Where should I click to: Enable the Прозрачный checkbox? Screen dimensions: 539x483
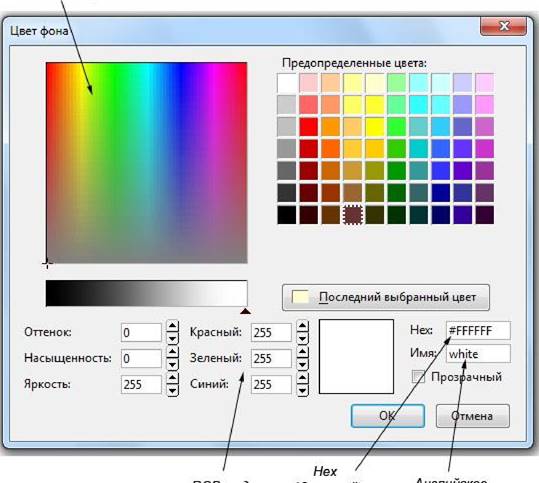(418, 377)
